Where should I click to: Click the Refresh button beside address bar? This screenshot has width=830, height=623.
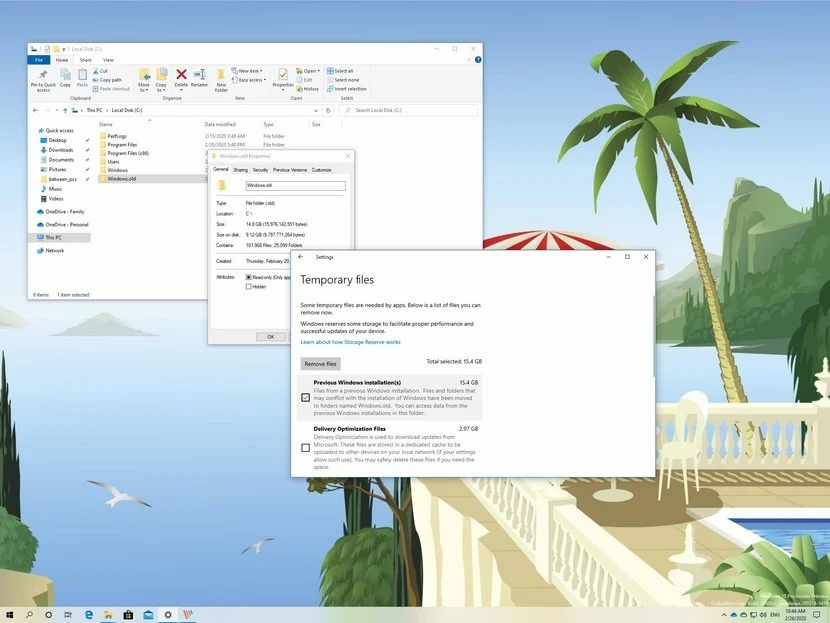[328, 110]
